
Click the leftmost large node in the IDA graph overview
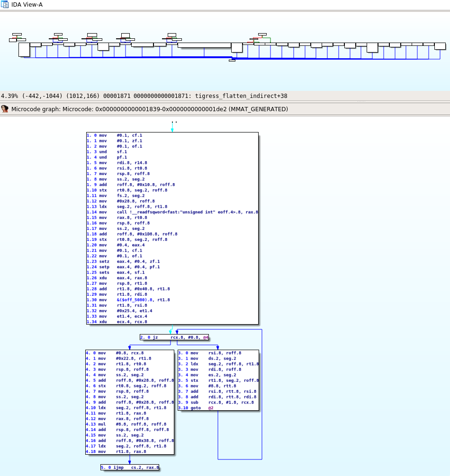click(x=24, y=50)
